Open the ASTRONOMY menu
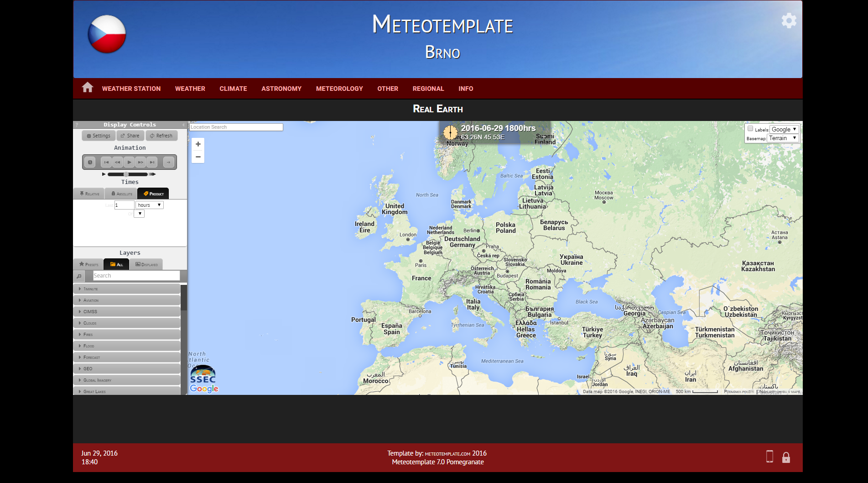The image size is (868, 483). pyautogui.click(x=281, y=89)
